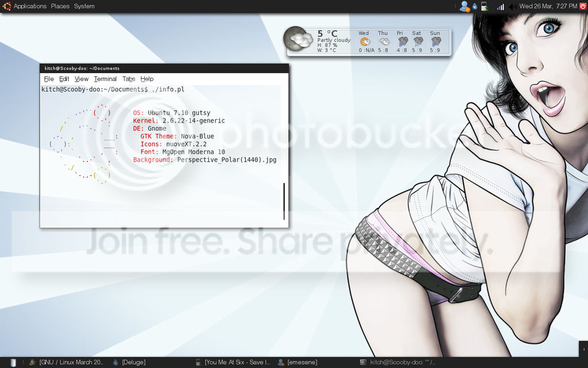This screenshot has height=368, width=588.
Task: Open the Applications menu
Action: click(30, 6)
